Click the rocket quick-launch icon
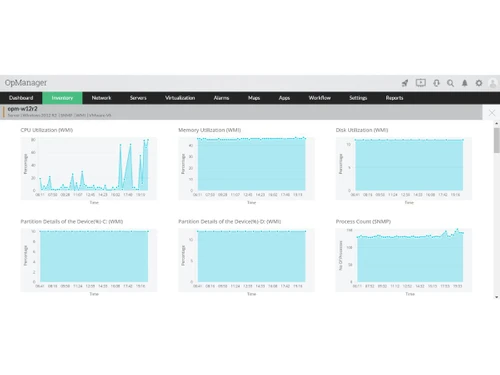Screen dimensions: 500x375 (x=405, y=83)
